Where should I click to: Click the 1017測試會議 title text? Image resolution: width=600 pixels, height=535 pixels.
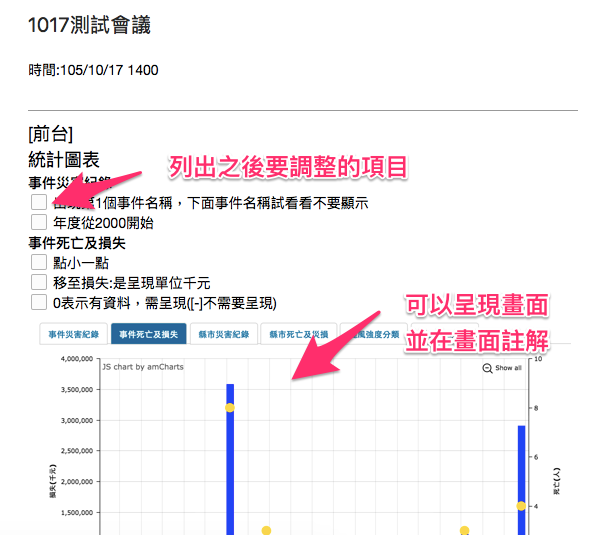90,26
